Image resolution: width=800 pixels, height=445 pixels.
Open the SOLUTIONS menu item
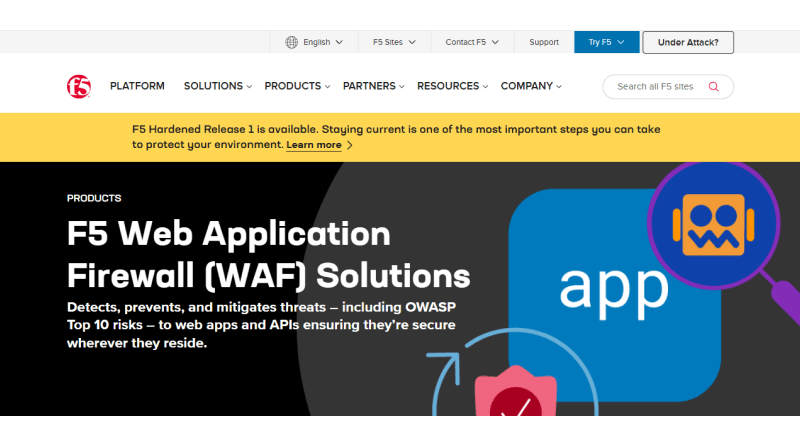(213, 86)
